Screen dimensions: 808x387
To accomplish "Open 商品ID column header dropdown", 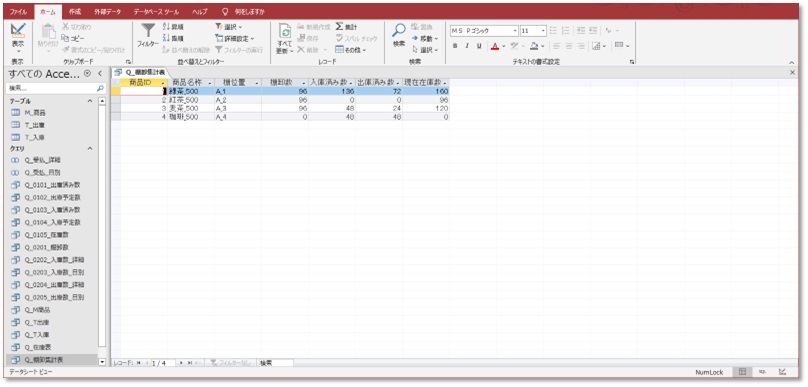I will (163, 83).
